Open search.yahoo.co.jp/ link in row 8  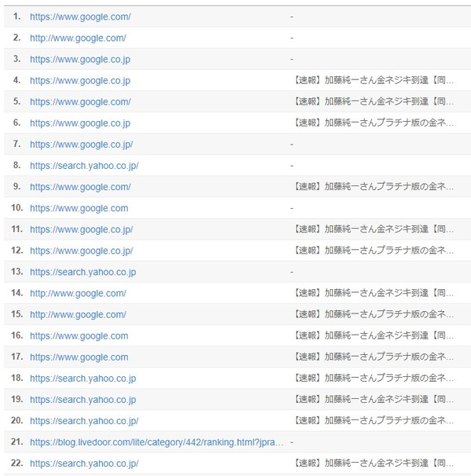click(x=84, y=166)
